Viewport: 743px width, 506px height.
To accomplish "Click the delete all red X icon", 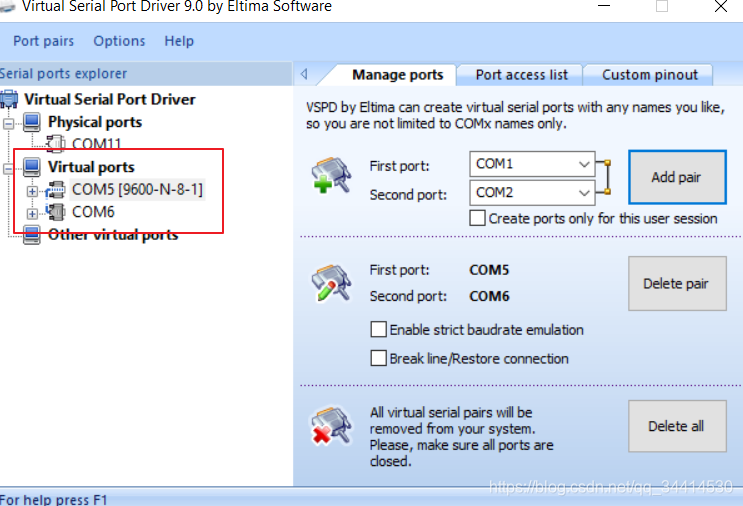I will point(331,426).
